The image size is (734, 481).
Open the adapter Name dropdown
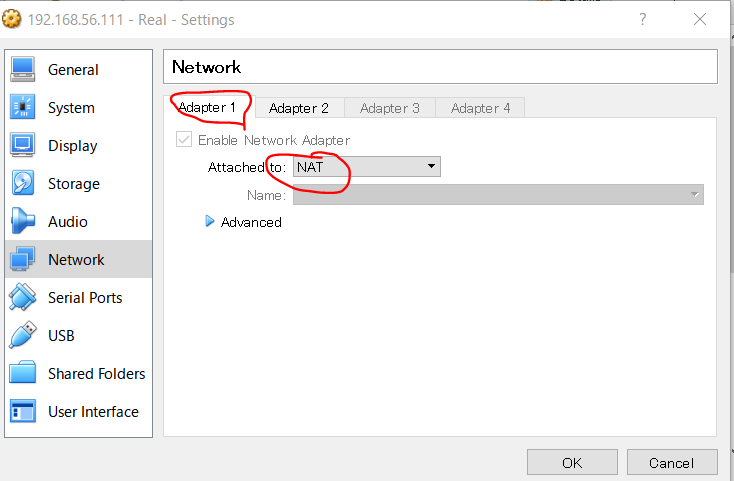tap(497, 195)
